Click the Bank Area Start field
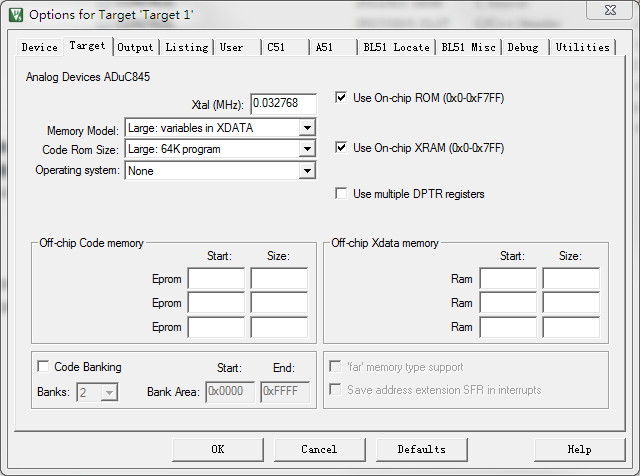This screenshot has width=640, height=476. pyautogui.click(x=230, y=391)
